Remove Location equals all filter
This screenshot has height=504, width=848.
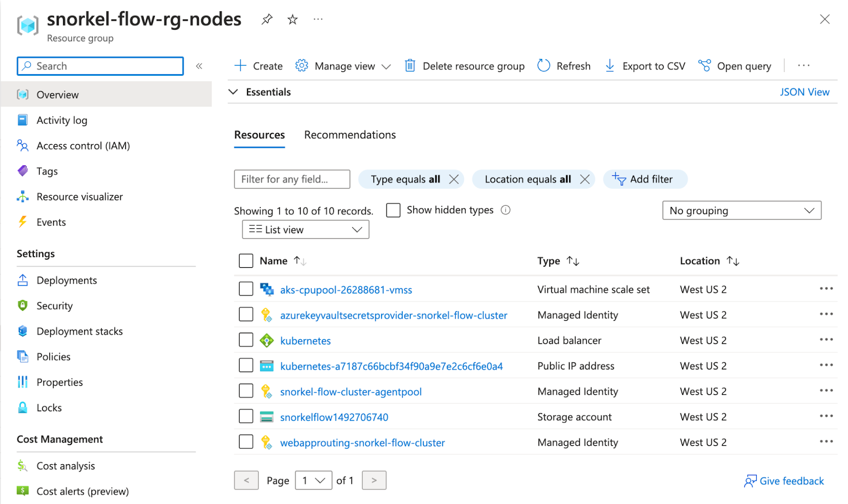[x=585, y=179]
